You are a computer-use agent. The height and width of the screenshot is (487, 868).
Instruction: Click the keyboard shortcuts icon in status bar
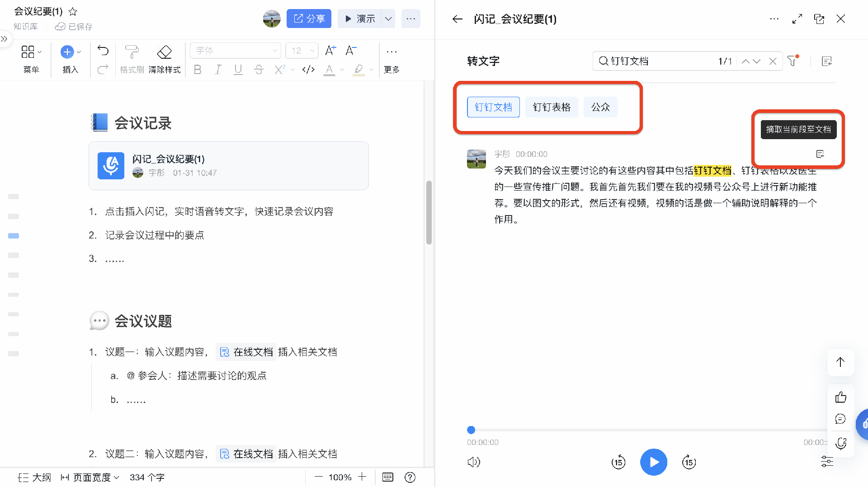[388, 477]
